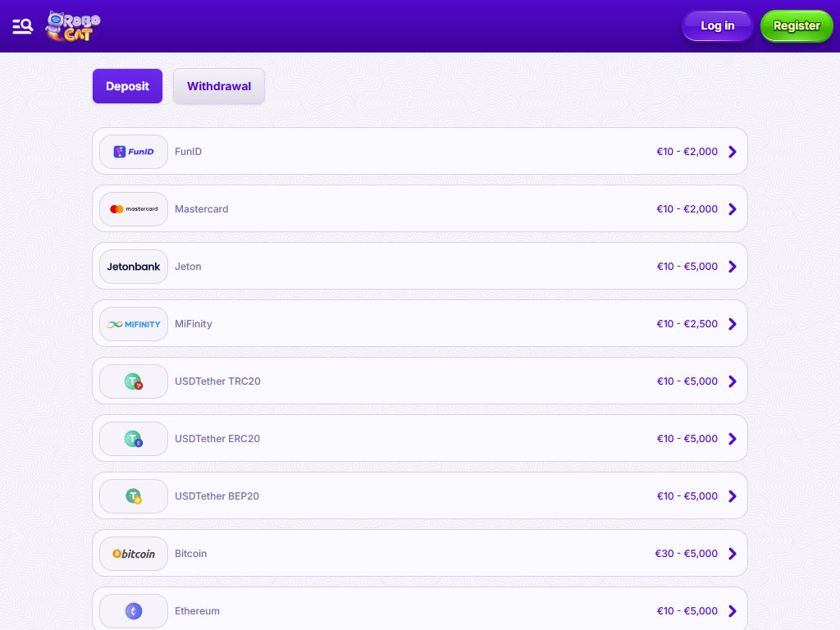Open the menu search icon in header

click(23, 26)
